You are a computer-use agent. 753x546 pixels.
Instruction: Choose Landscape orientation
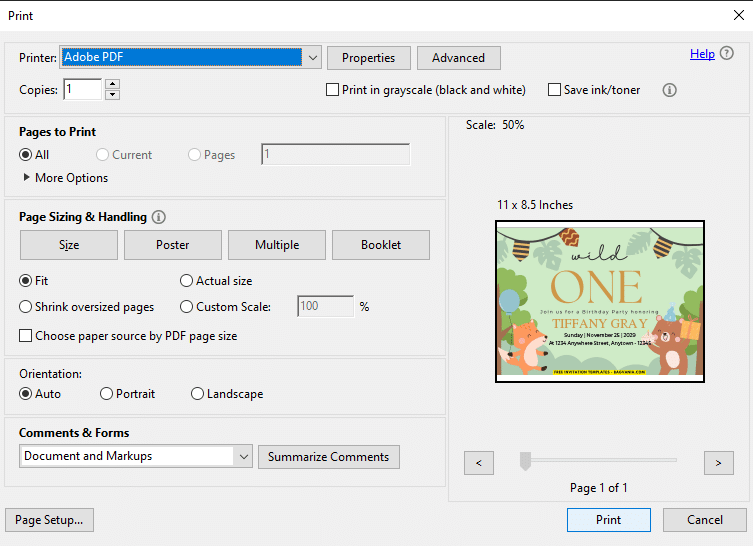(197, 394)
